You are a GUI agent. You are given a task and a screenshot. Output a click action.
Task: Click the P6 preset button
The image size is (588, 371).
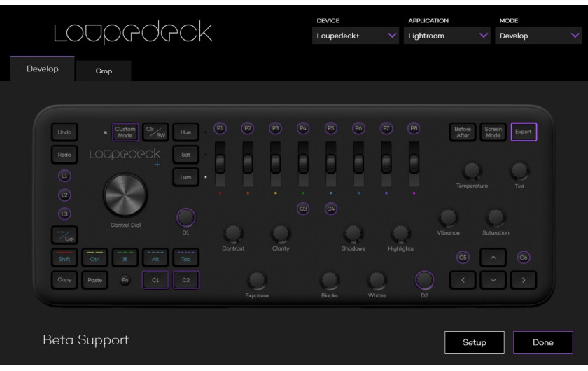click(x=358, y=128)
